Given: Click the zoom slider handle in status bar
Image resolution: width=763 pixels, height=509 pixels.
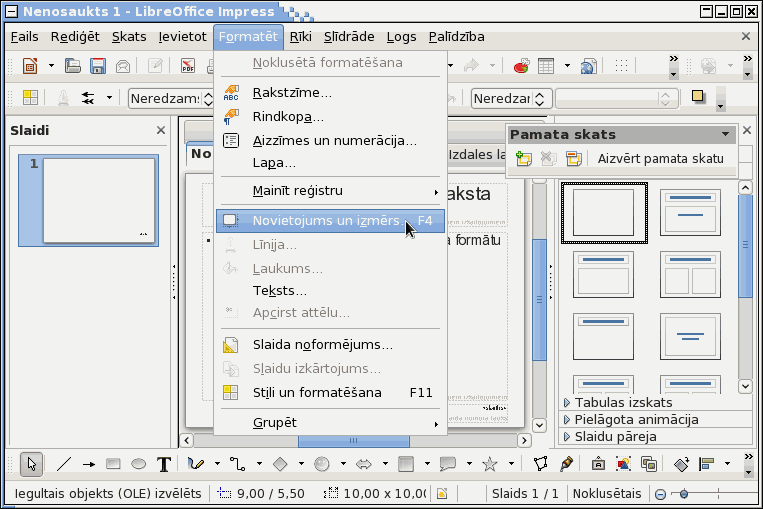Looking at the screenshot, I should (684, 494).
